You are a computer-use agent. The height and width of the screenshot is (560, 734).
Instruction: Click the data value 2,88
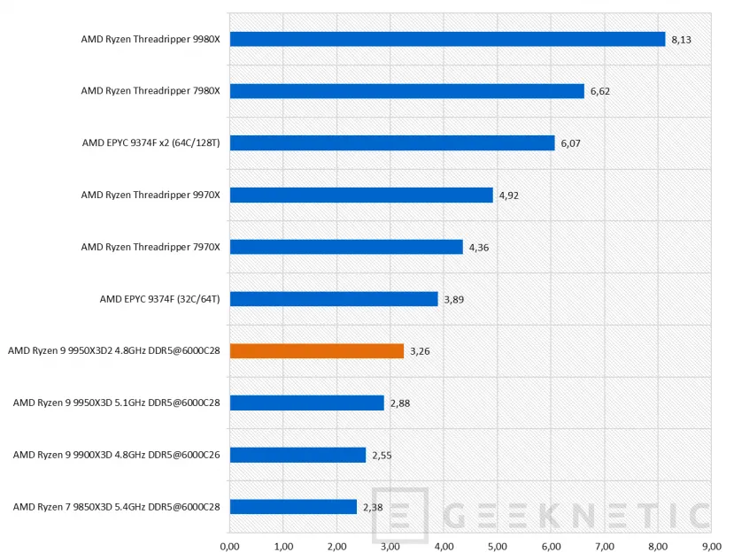400,403
